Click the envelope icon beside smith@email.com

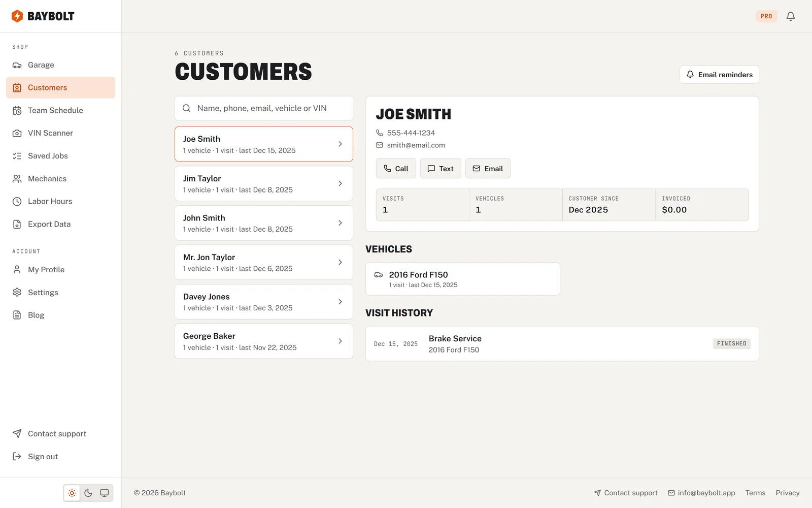(380, 145)
